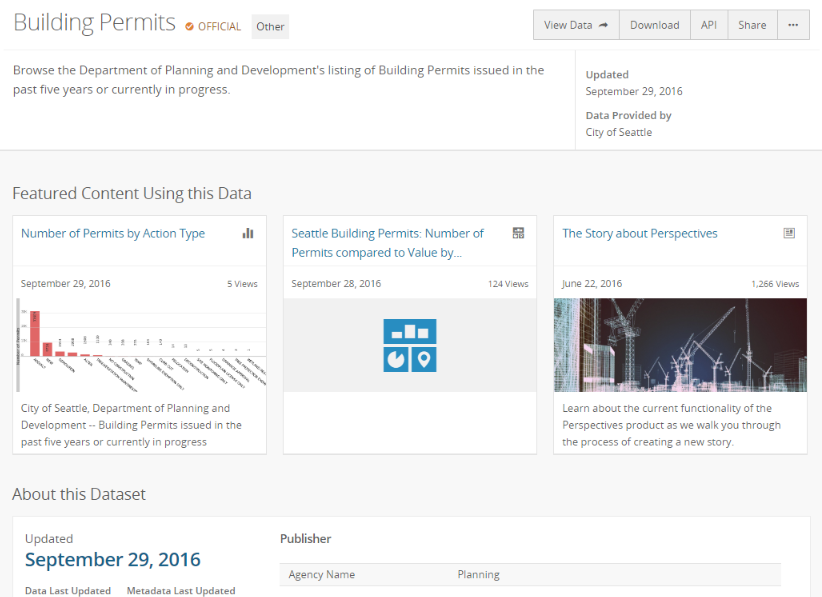This screenshot has height=597, width=822.
Task: Click the Other category tag
Action: [270, 27]
